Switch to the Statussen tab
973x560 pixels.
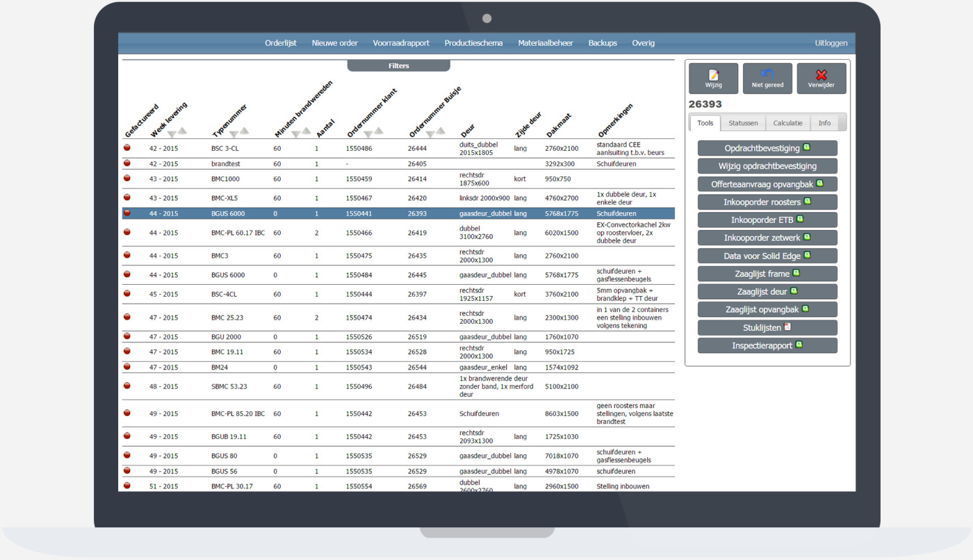point(743,123)
